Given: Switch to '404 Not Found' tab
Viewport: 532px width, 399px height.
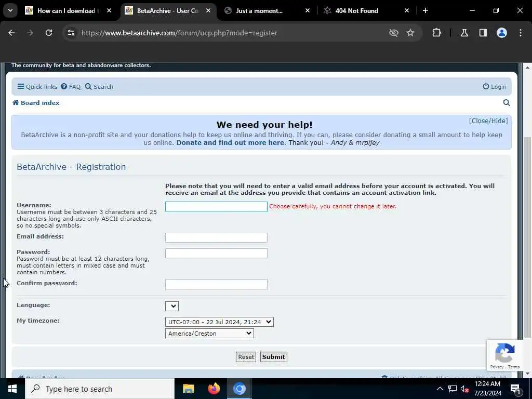Looking at the screenshot, I should [x=356, y=11].
